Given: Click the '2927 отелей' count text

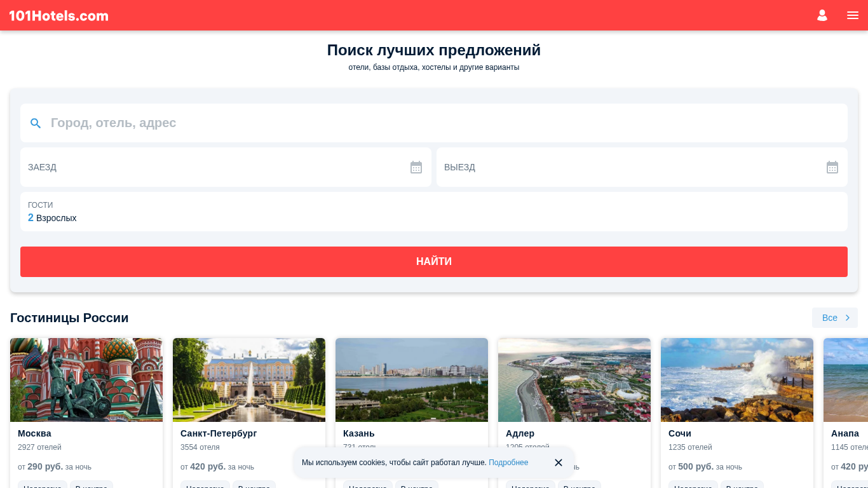Looking at the screenshot, I should tap(39, 447).
